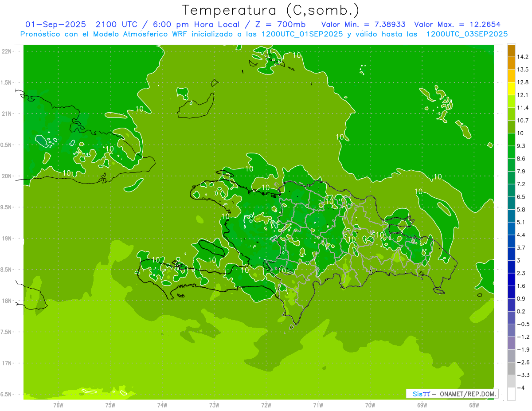532x411 pixels.
Task: Click the "21N" latitude label
Action: [x=7, y=114]
